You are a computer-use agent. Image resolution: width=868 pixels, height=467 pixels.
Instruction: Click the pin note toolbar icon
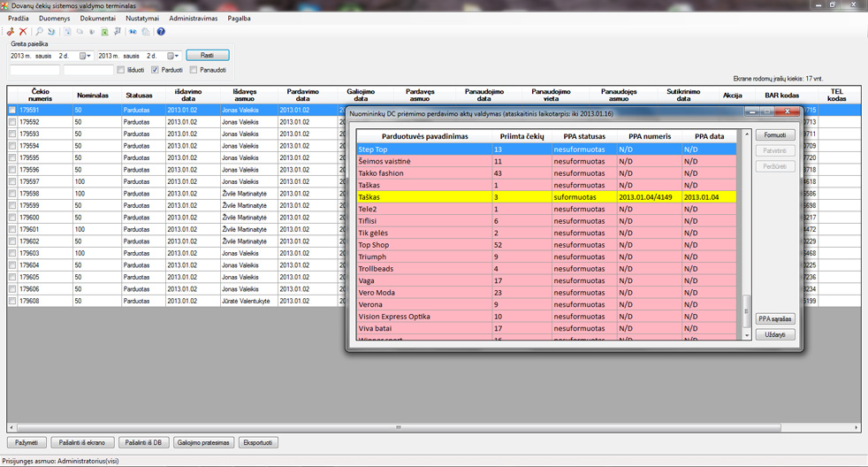pyautogui.click(x=118, y=32)
